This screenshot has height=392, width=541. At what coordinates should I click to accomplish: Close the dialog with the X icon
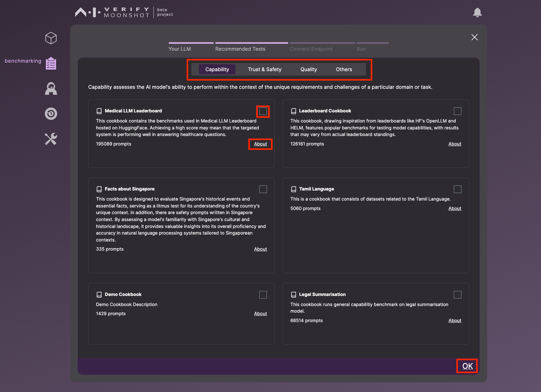[x=475, y=37]
